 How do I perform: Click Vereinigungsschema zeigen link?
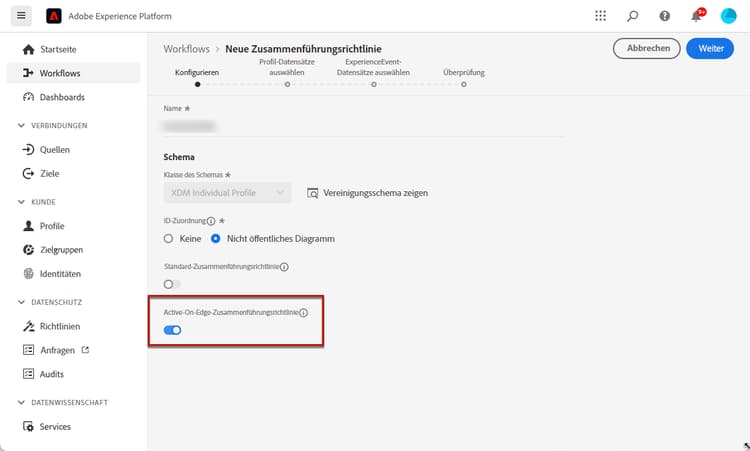[x=375, y=193]
